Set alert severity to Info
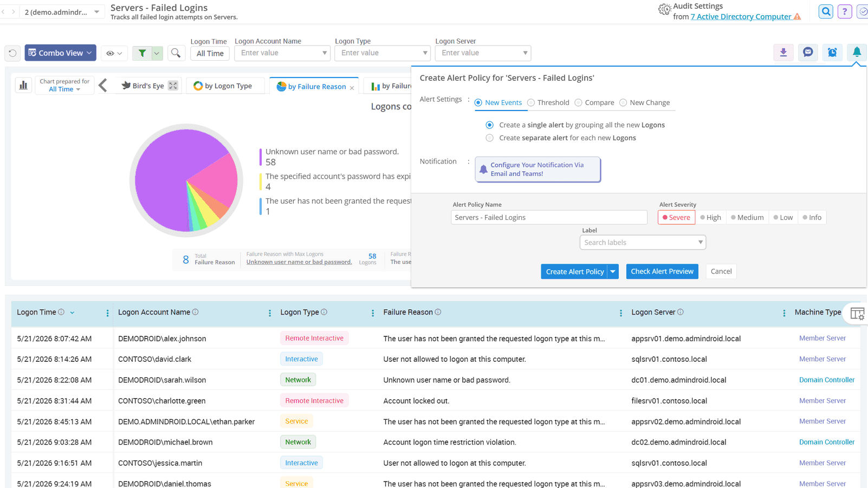 point(812,217)
